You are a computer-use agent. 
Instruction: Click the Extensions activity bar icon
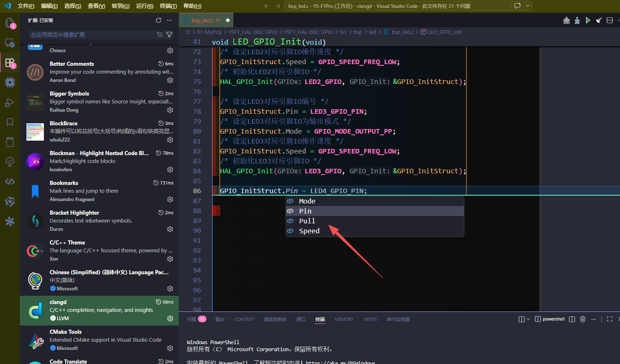tap(10, 62)
